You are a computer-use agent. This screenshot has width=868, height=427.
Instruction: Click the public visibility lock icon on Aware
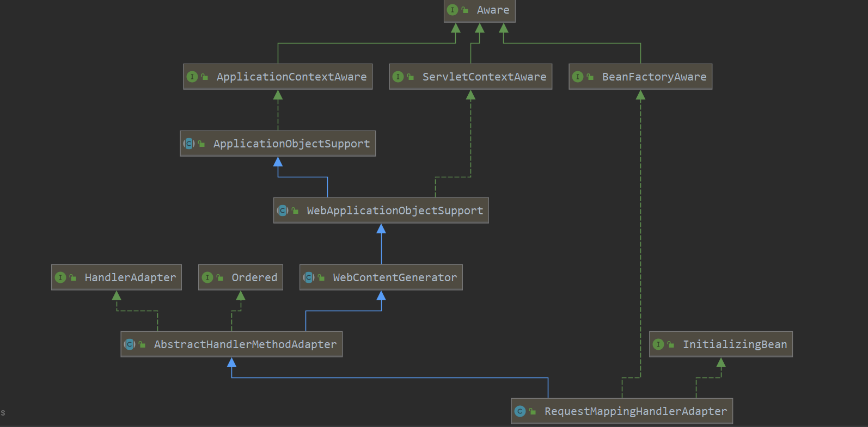pos(465,10)
